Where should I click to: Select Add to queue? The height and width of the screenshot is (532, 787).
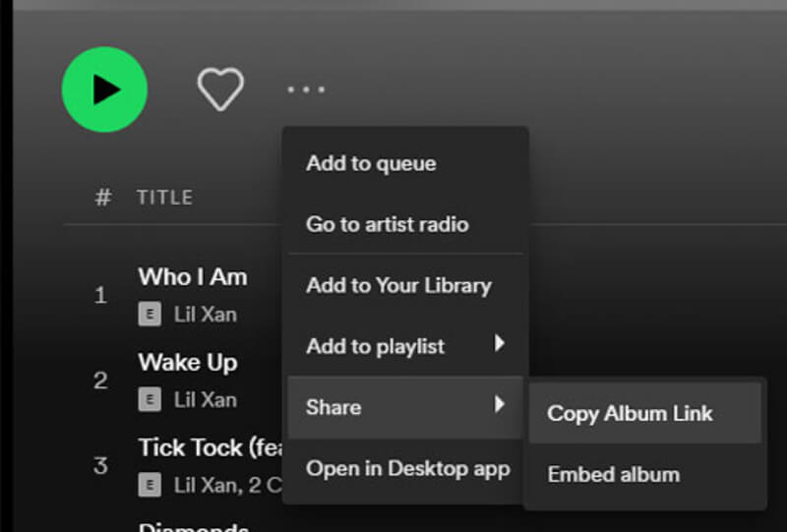pyautogui.click(x=371, y=163)
